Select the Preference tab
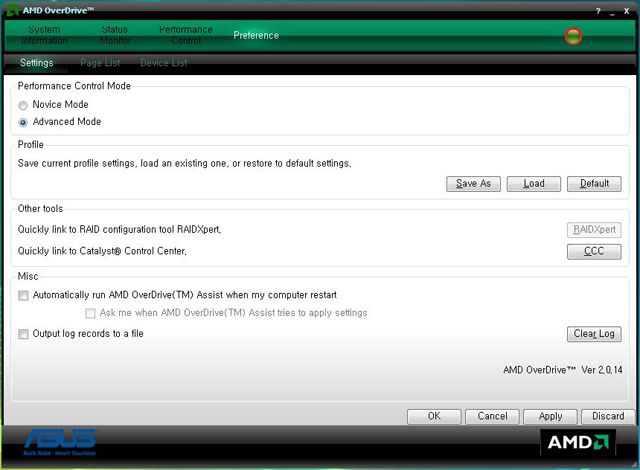Viewport: 640px width, 470px height. (x=256, y=35)
